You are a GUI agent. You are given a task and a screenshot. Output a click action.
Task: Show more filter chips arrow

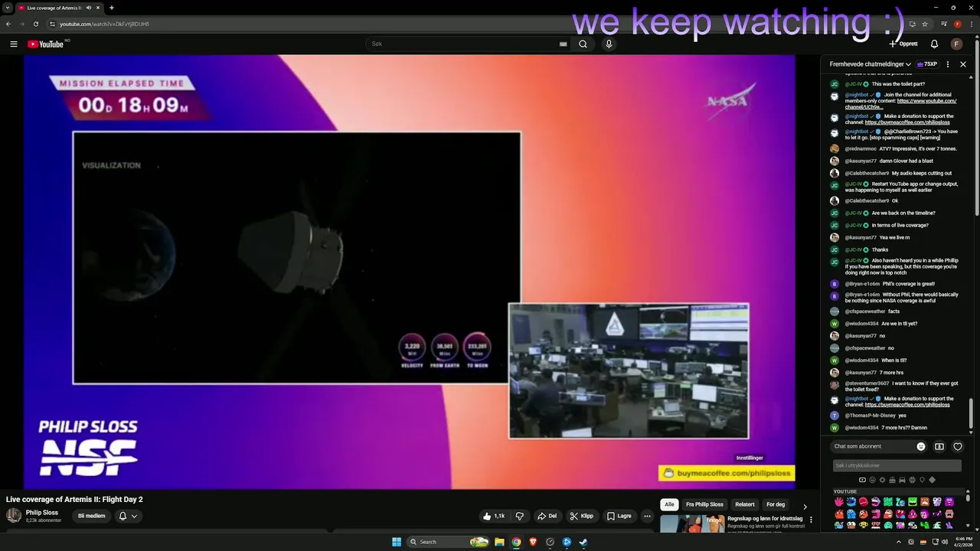pos(804,506)
